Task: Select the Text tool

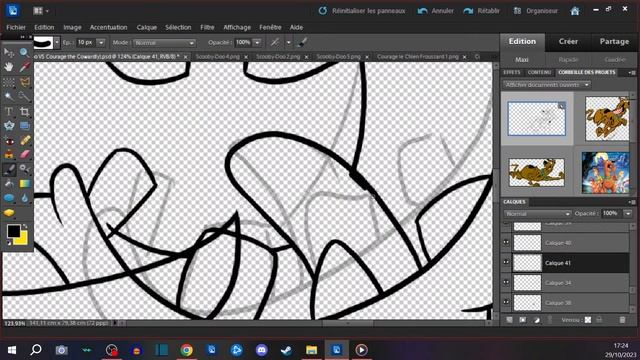Action: click(x=9, y=111)
